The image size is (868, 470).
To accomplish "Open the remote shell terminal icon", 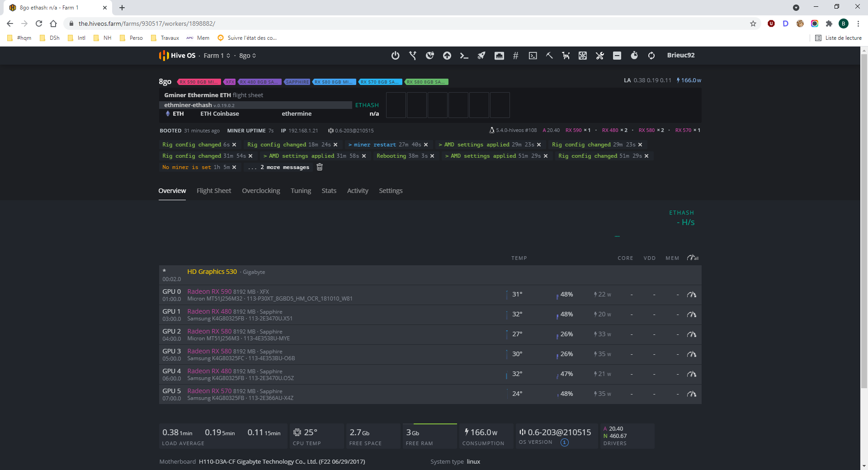I will [x=533, y=56].
